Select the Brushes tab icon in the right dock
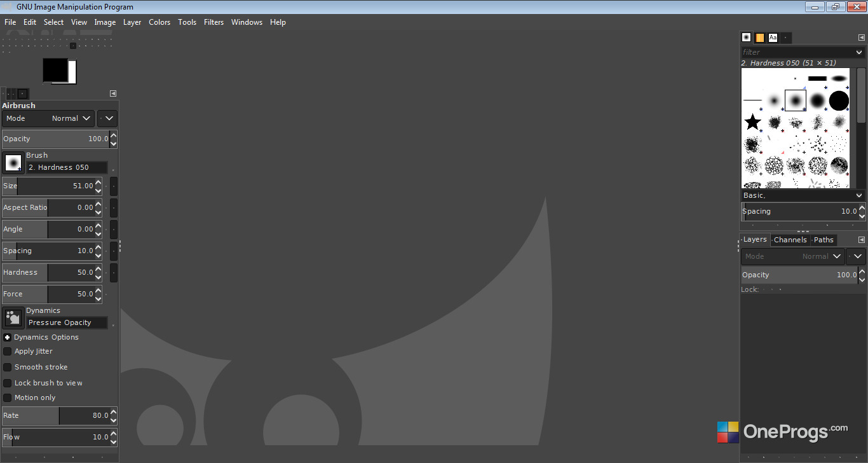The image size is (868, 463). [747, 38]
